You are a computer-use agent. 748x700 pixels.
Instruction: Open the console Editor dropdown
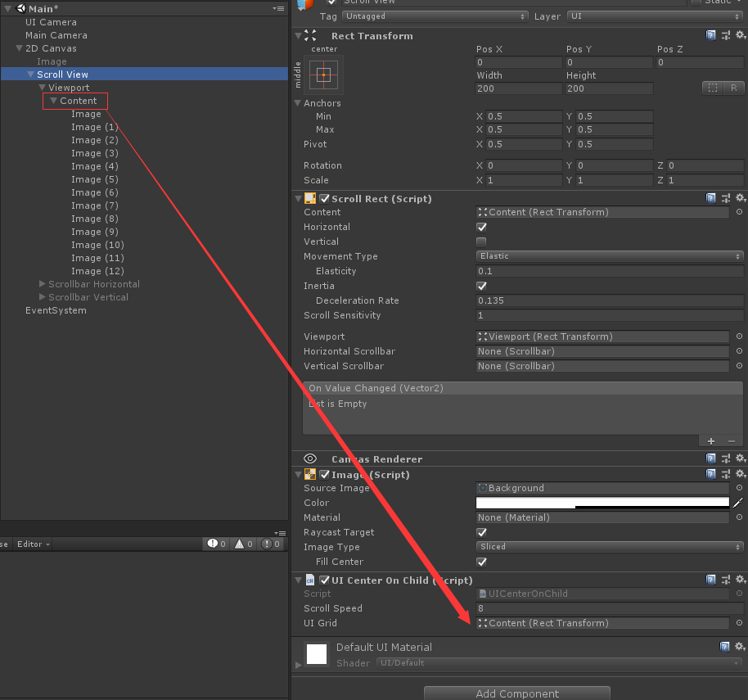[33, 544]
